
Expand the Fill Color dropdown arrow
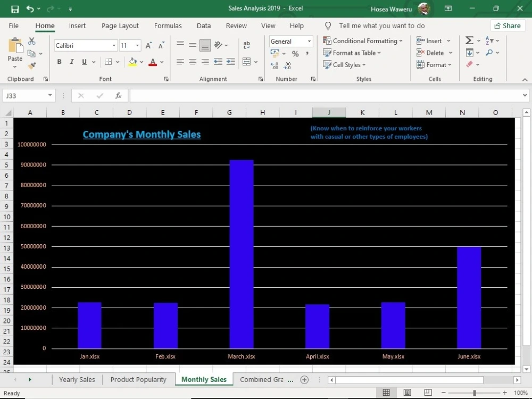click(141, 62)
